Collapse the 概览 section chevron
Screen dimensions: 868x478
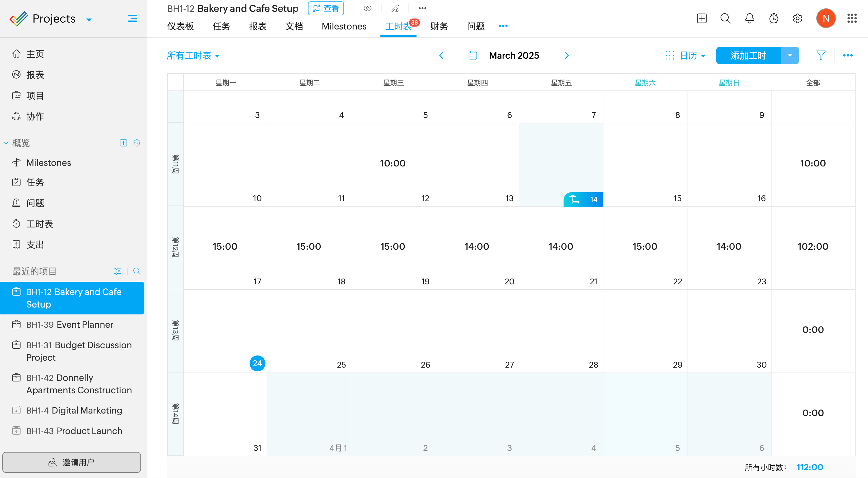6,143
